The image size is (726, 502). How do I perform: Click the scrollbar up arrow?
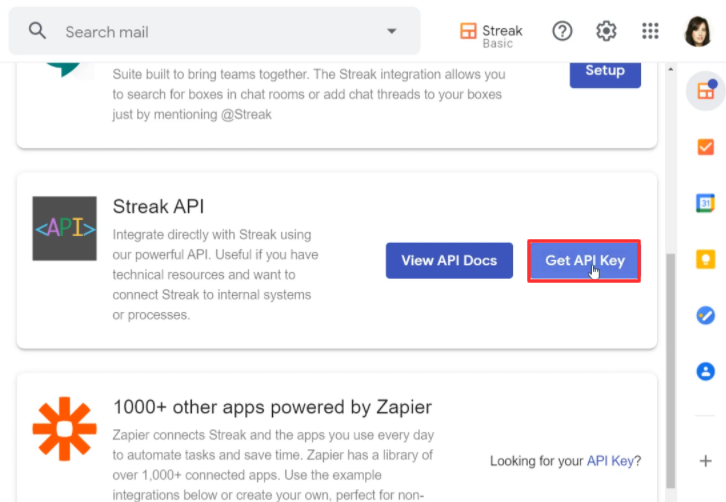coord(670,69)
